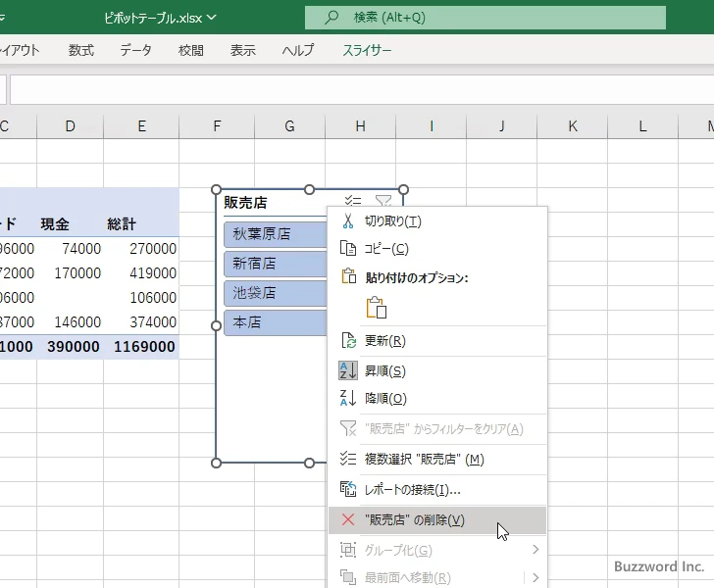The width and height of the screenshot is (714, 588).
Task: Click the Refresh icon for 更新
Action: [348, 340]
